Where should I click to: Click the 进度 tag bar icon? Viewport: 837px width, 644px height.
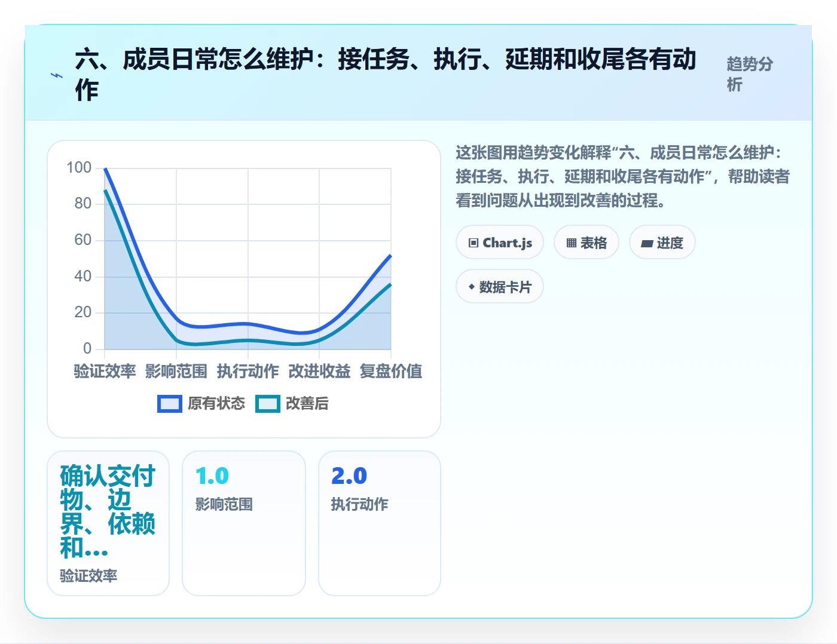pyautogui.click(x=647, y=243)
